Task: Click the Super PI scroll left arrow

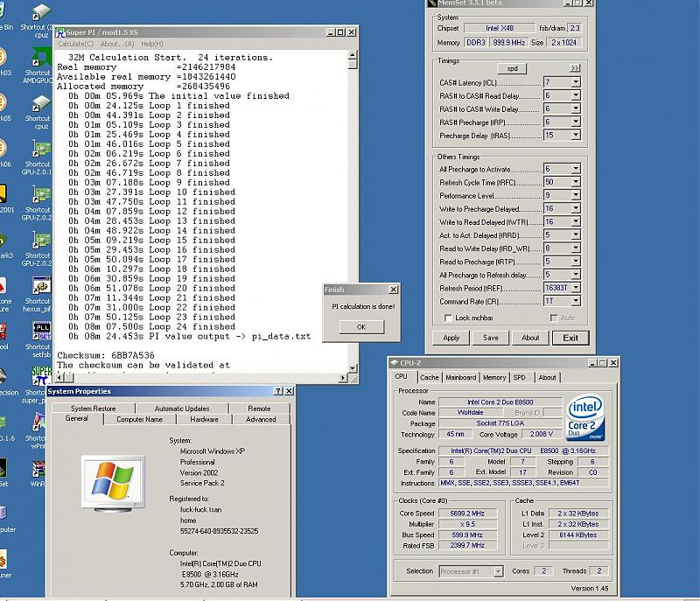Action: point(59,378)
